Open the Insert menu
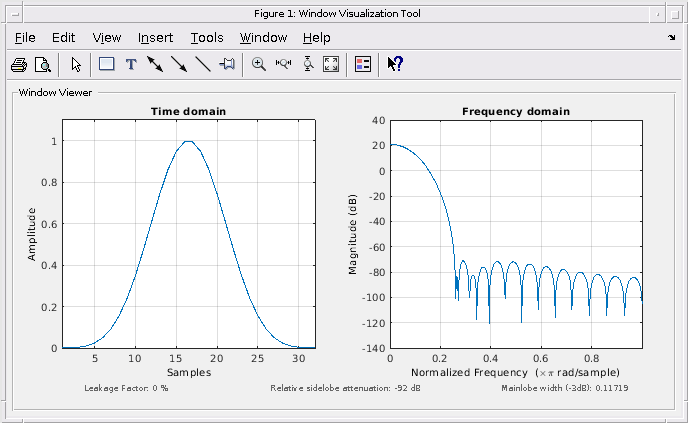The height and width of the screenshot is (423, 688). click(155, 38)
